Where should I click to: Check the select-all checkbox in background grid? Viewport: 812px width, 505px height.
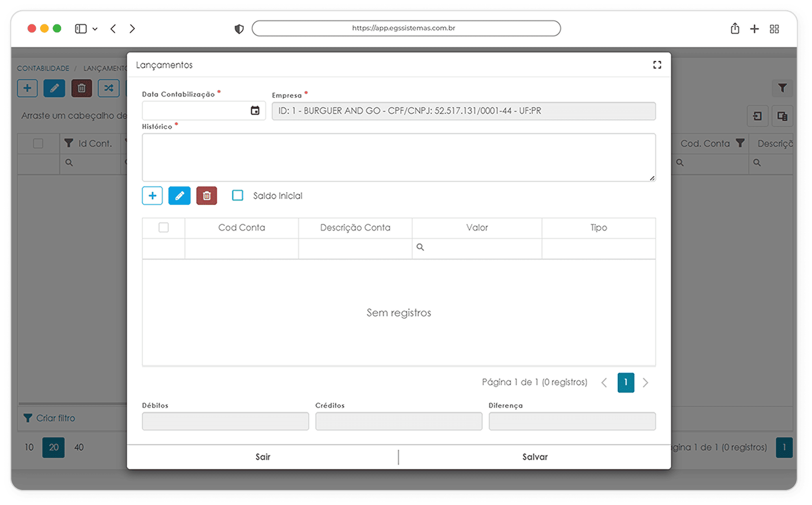pos(38,143)
